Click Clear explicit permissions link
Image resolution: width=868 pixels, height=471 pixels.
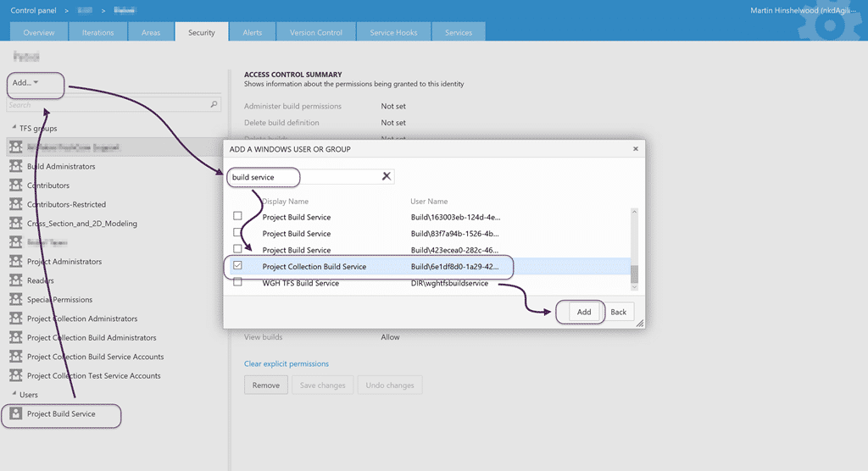pos(287,363)
